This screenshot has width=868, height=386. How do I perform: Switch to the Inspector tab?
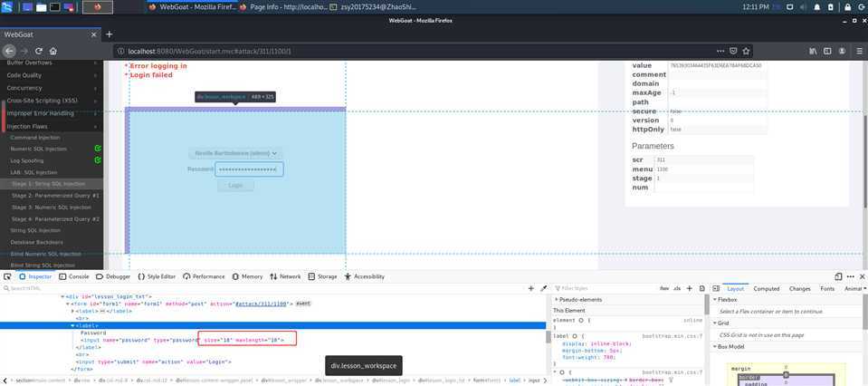click(x=35, y=276)
